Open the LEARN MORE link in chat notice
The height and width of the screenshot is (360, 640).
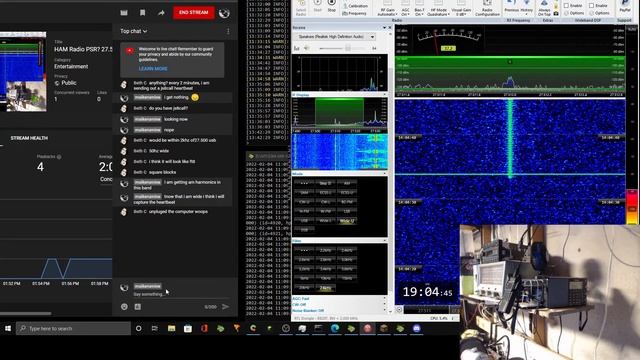pyautogui.click(x=153, y=69)
